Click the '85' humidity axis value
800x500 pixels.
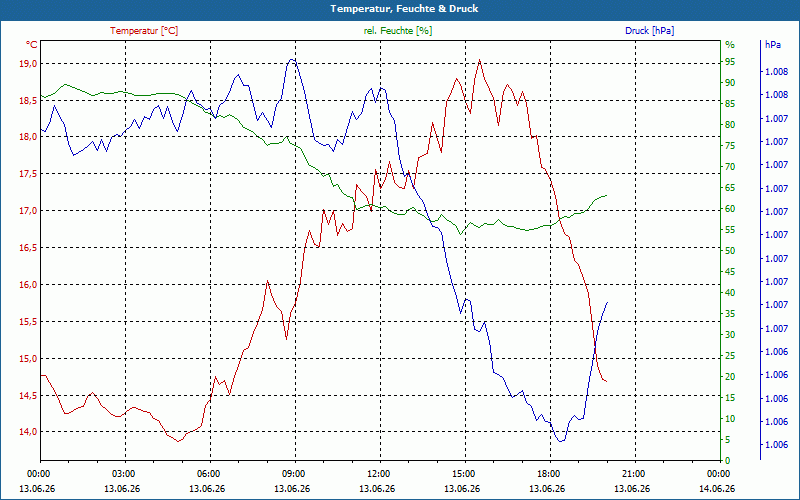pyautogui.click(x=730, y=104)
